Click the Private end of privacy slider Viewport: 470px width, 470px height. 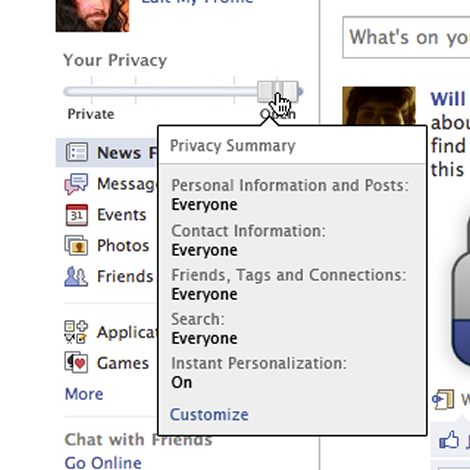coord(91,114)
